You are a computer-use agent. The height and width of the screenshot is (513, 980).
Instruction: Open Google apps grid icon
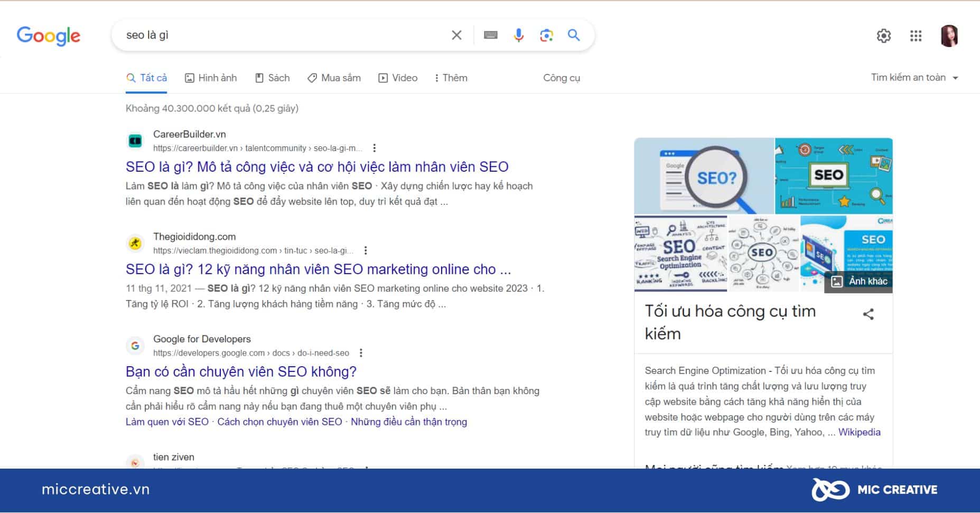(x=916, y=36)
